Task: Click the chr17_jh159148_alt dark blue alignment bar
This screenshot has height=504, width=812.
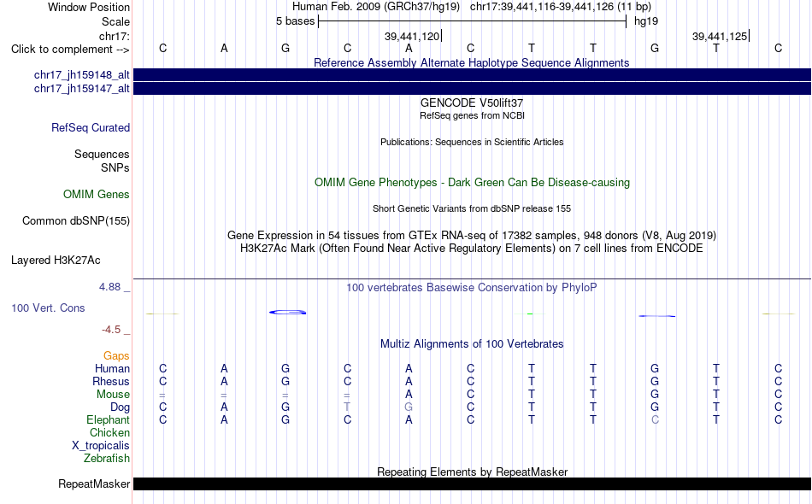Action: coord(472,74)
